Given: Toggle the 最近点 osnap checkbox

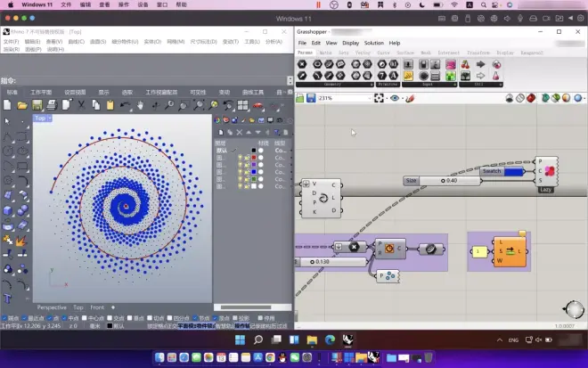Looking at the screenshot, I should (x=25, y=318).
